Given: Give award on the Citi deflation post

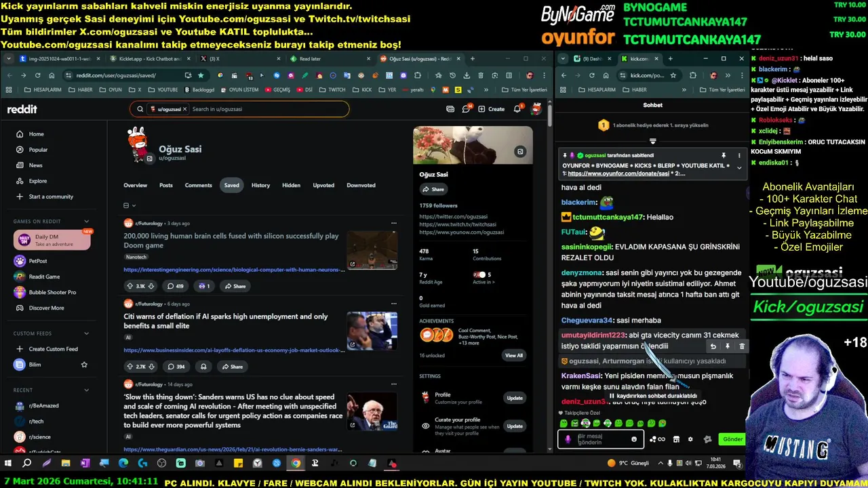Looking at the screenshot, I should (203, 367).
